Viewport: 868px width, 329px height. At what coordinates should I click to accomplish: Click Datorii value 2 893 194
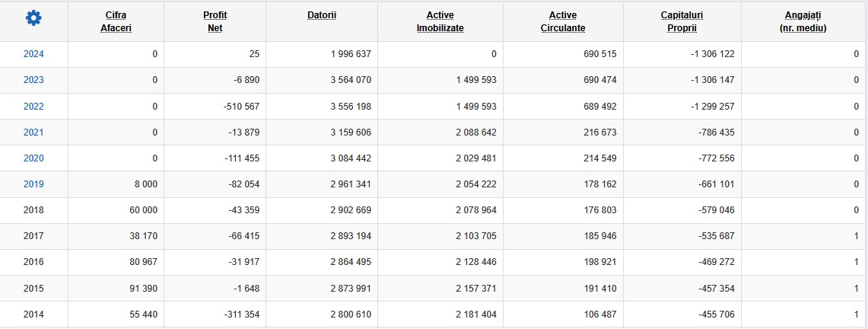pos(351,236)
